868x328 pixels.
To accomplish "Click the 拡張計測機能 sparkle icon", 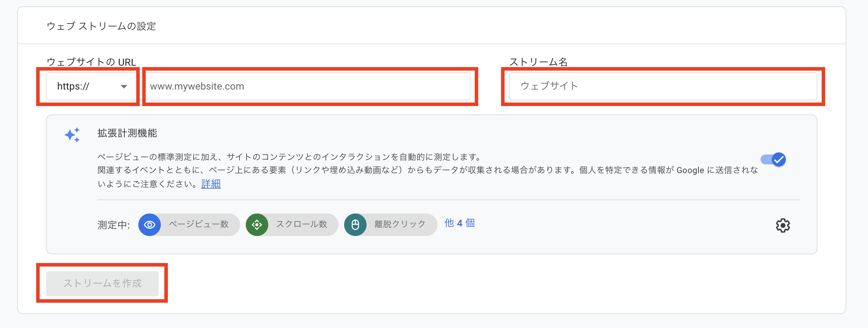I will pyautogui.click(x=72, y=135).
